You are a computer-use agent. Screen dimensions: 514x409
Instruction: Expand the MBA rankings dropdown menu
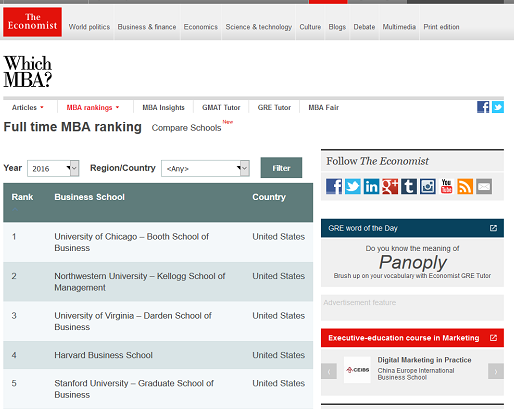(93, 107)
